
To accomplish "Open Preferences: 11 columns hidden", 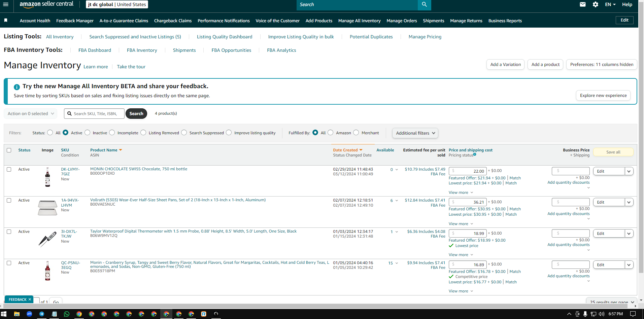I will (602, 65).
